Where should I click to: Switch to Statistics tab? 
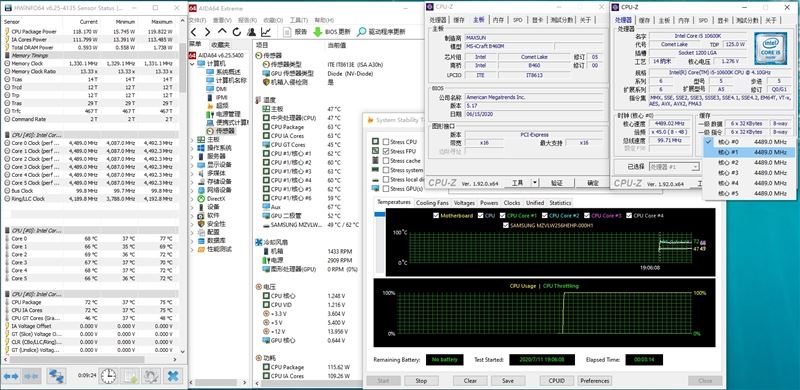pos(560,203)
